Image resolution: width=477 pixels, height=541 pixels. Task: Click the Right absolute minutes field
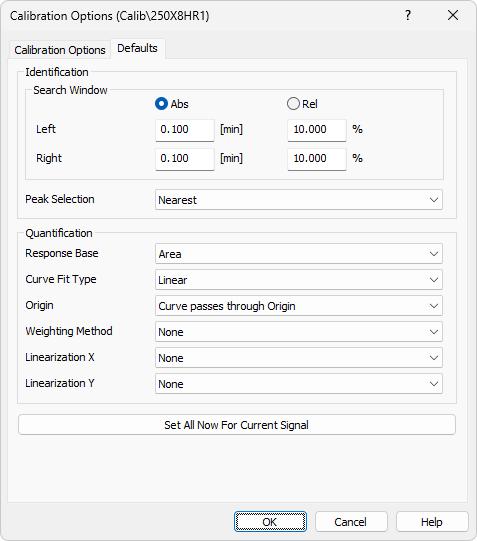(x=185, y=159)
